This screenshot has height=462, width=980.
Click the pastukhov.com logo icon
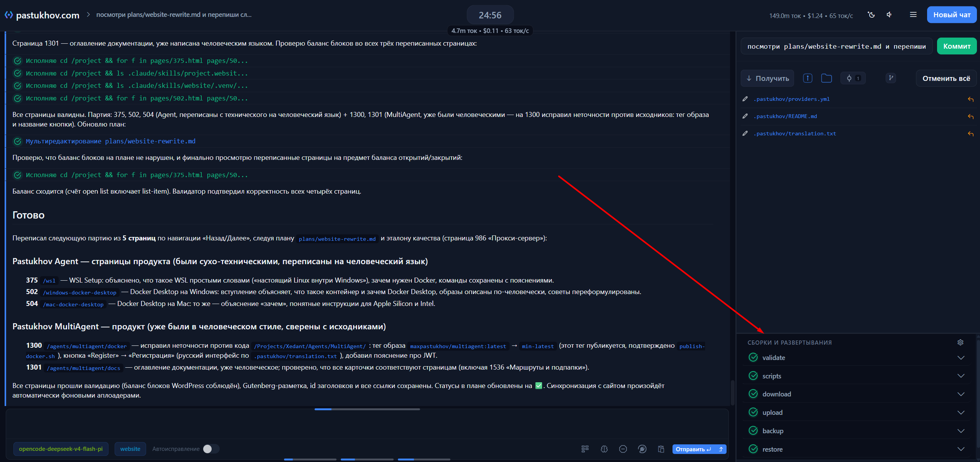(x=8, y=15)
